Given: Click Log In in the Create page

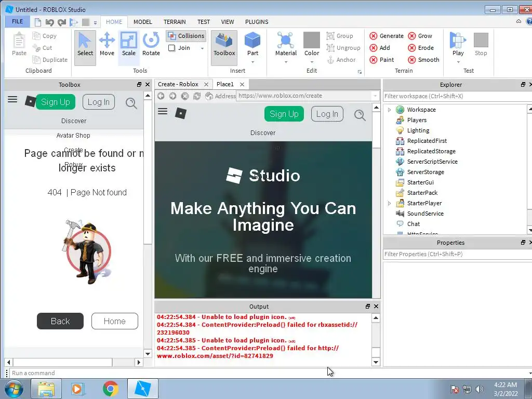Looking at the screenshot, I should pos(327,114).
